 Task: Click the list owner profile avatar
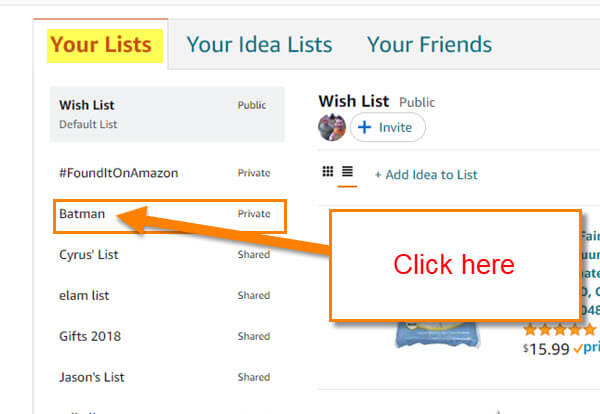coord(332,127)
